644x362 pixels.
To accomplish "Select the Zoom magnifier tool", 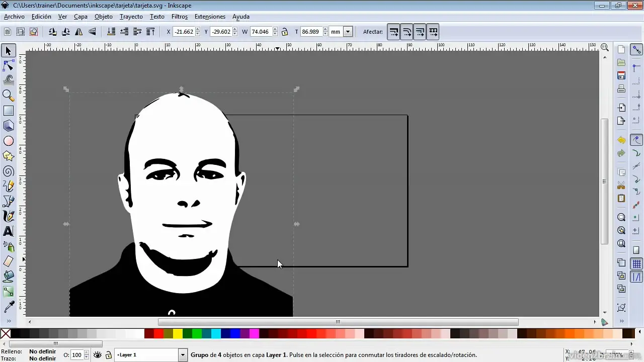I will (x=9, y=95).
